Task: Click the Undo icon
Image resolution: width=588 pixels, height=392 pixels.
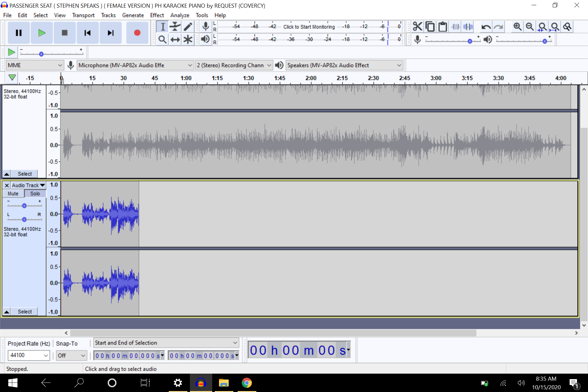Action: coord(487,27)
